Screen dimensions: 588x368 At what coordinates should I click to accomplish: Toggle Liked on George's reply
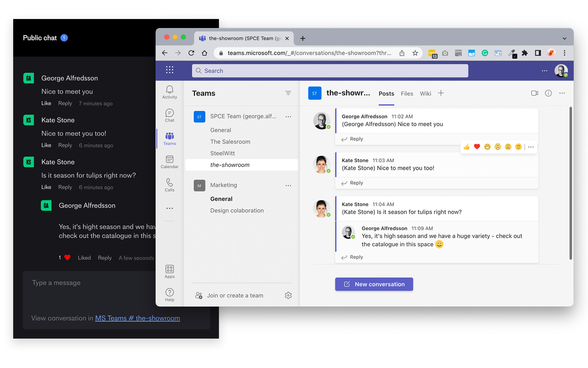[84, 258]
